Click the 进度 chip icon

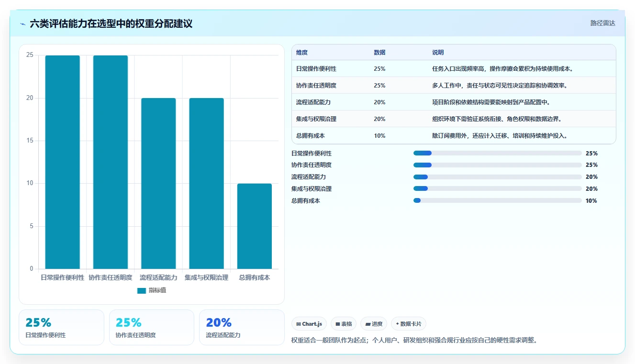coord(368,324)
